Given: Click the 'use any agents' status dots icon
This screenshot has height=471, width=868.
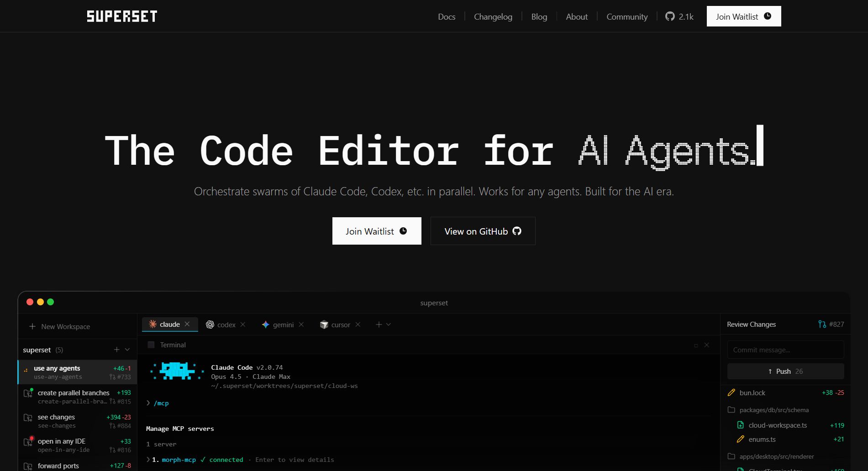Looking at the screenshot, I should tap(26, 370).
